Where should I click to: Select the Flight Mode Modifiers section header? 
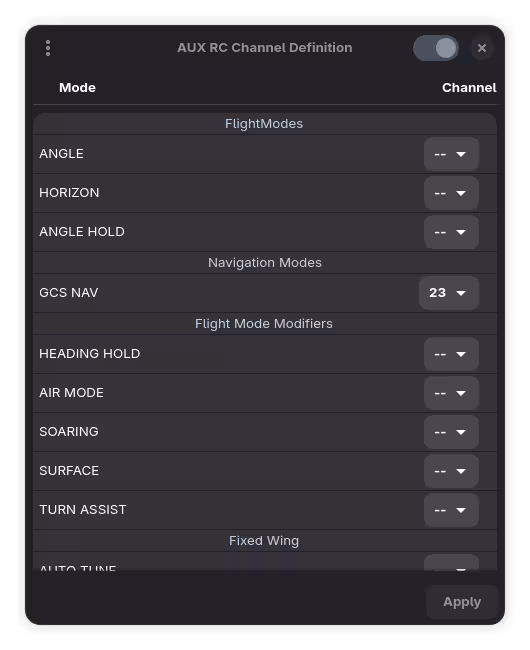(264, 323)
